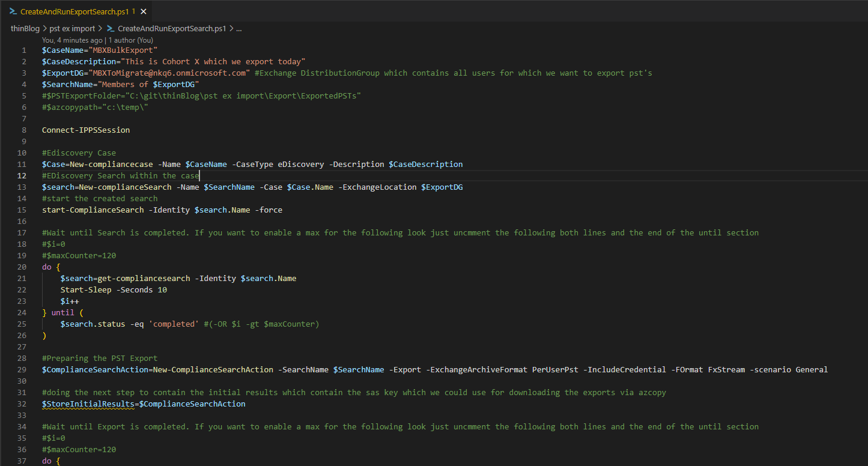Open the 'pst ex import' breadcrumb folder
The image size is (868, 466).
[x=72, y=28]
